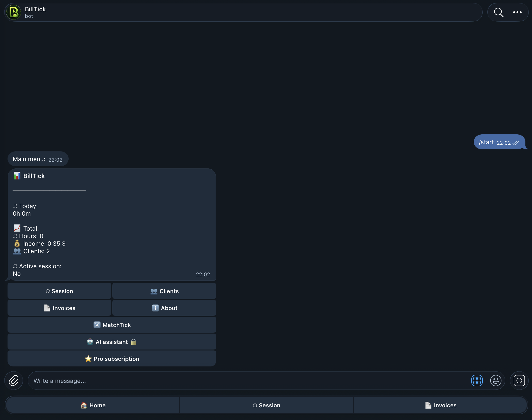This screenshot has height=420, width=532.
Task: Click the Hours: 0 line
Action: (28, 236)
